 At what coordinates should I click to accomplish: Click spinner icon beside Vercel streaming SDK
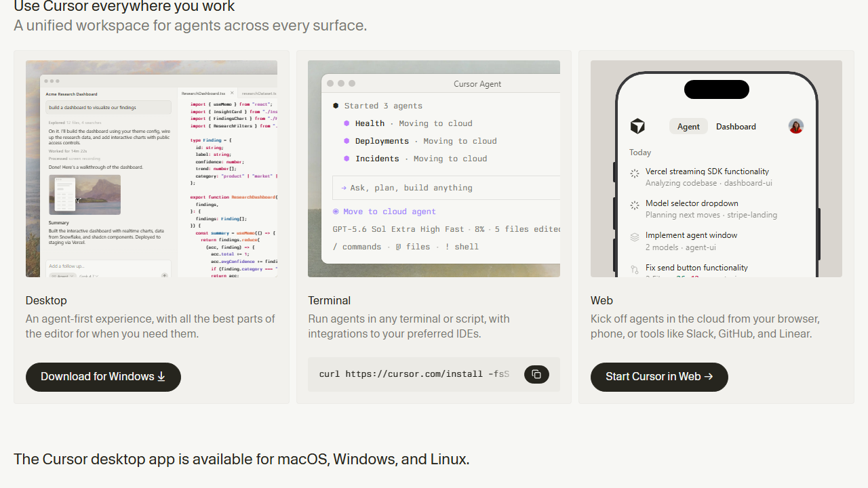coord(635,174)
